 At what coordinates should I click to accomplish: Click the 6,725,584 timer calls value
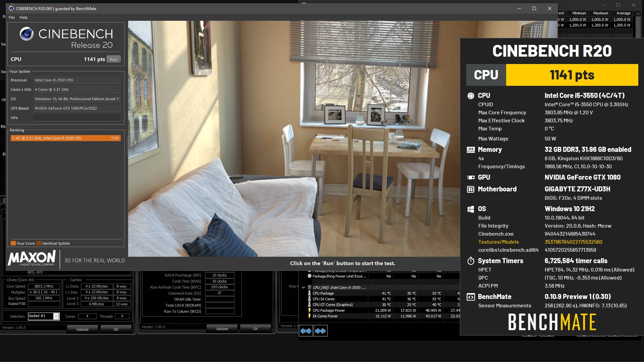pos(576,261)
